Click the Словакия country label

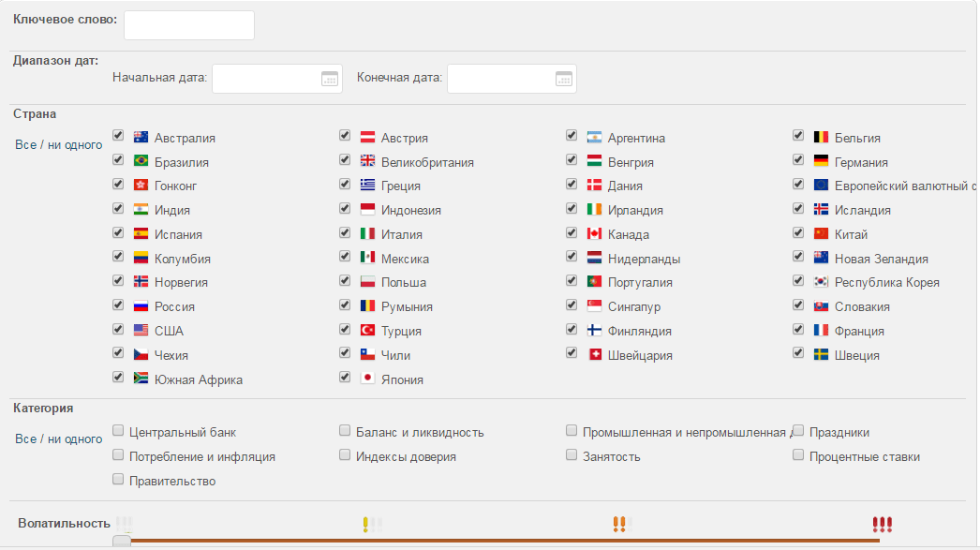click(863, 307)
